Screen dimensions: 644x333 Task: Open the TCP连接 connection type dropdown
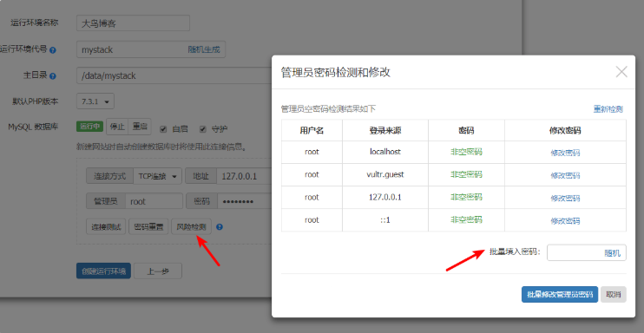[x=158, y=176]
